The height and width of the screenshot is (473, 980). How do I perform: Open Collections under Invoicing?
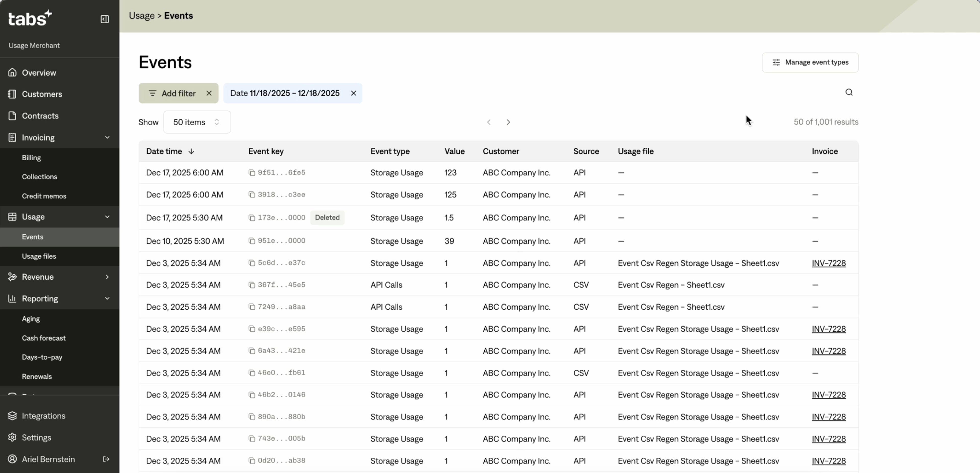(40, 177)
